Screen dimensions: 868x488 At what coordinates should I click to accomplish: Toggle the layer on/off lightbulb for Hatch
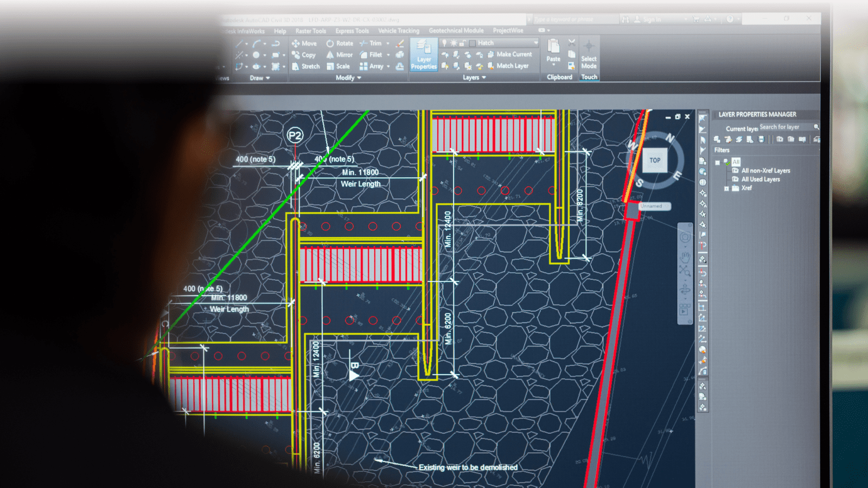click(444, 43)
